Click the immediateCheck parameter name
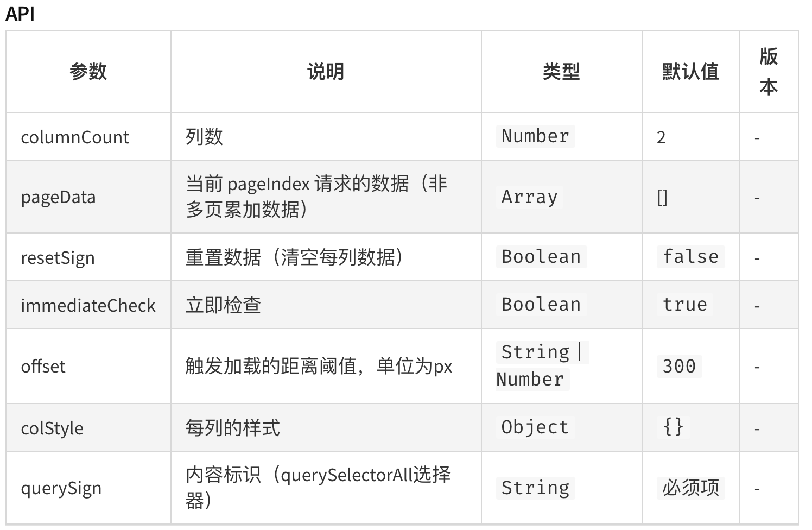 point(88,306)
